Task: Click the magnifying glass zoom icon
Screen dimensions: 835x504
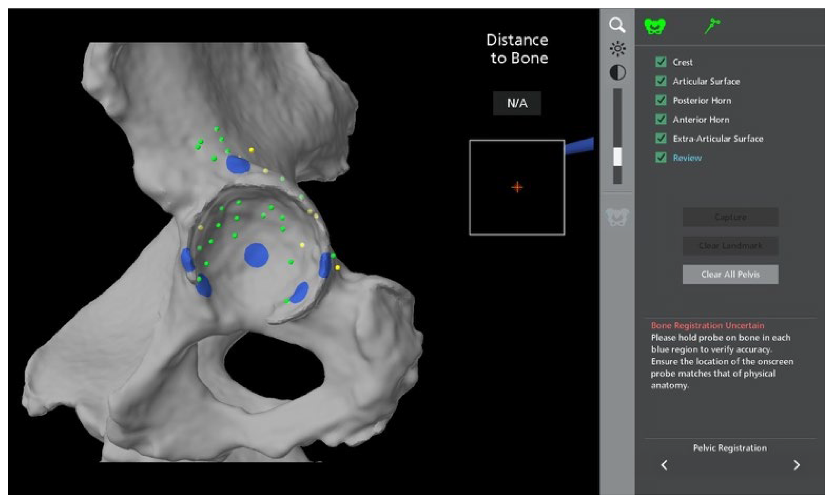Action: click(617, 25)
